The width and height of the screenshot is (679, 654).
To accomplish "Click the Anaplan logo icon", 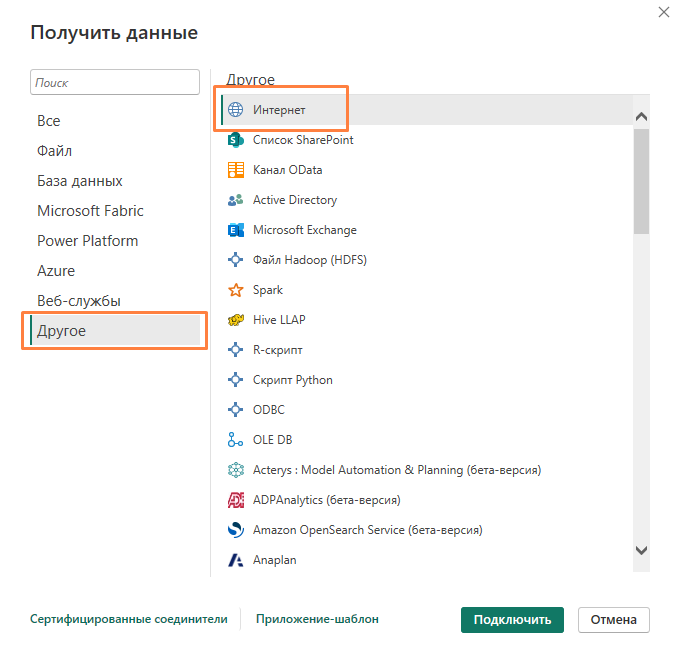I will [x=236, y=560].
